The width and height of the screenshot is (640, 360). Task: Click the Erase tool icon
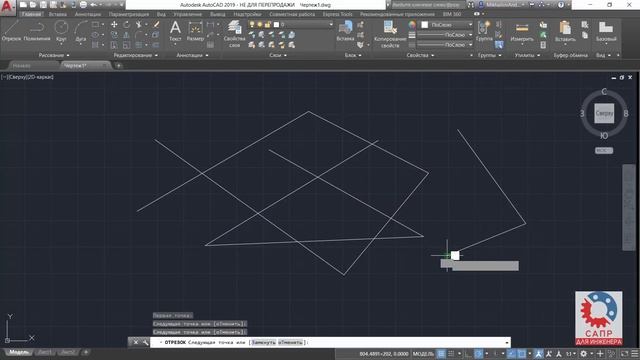(x=156, y=25)
